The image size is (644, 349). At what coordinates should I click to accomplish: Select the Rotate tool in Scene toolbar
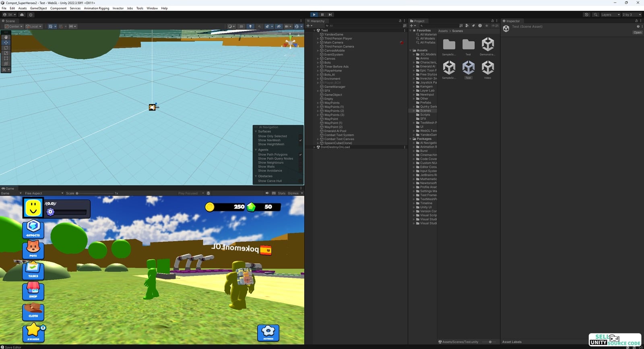6,48
